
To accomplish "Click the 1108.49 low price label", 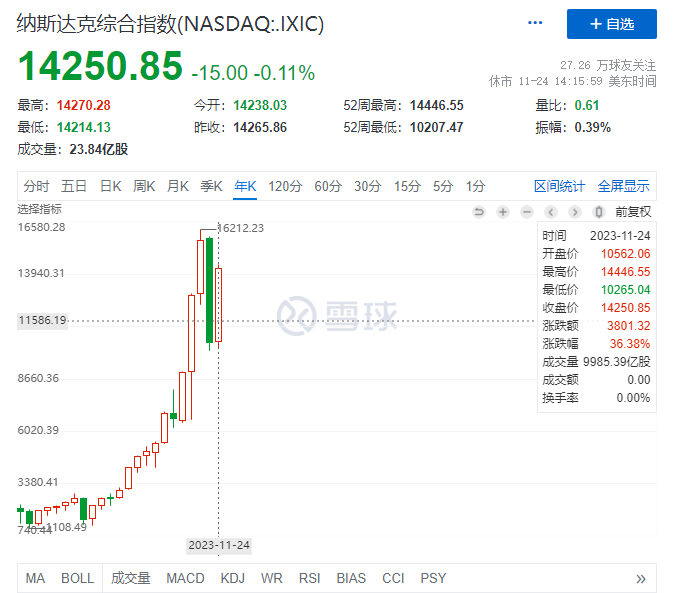I will (x=66, y=527).
